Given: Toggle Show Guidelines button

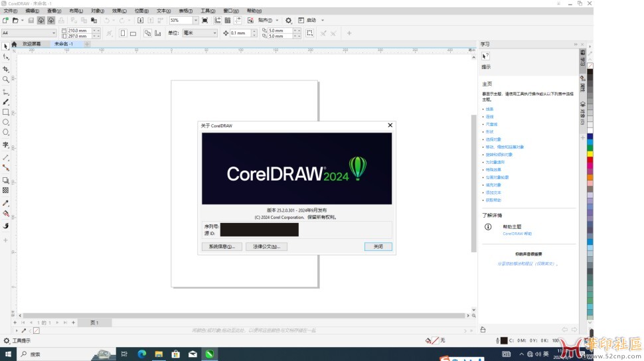Looking at the screenshot, I should [238, 20].
